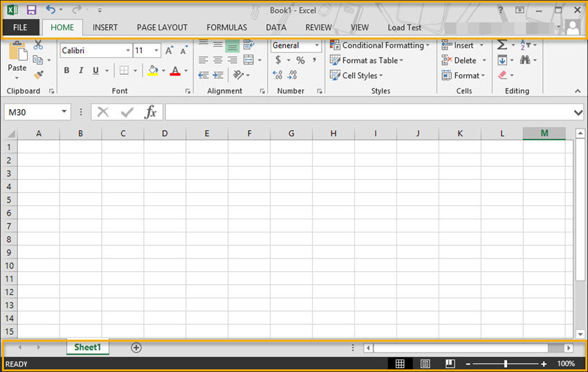Expand the Name Box M30 dropdown
Viewport: 588px width, 372px height.
[x=64, y=111]
